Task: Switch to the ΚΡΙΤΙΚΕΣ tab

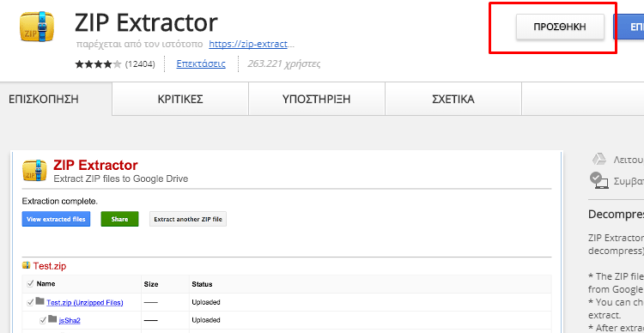Action: (x=180, y=99)
